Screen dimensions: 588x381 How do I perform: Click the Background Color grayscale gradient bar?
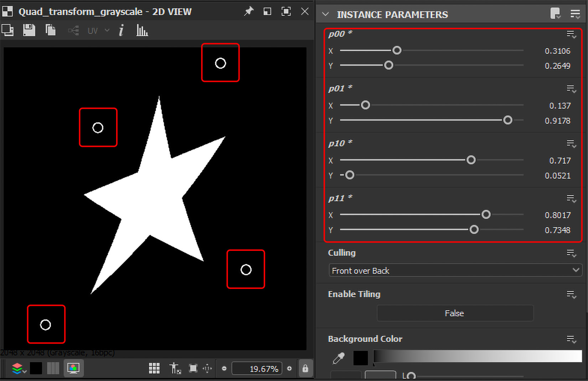click(478, 356)
